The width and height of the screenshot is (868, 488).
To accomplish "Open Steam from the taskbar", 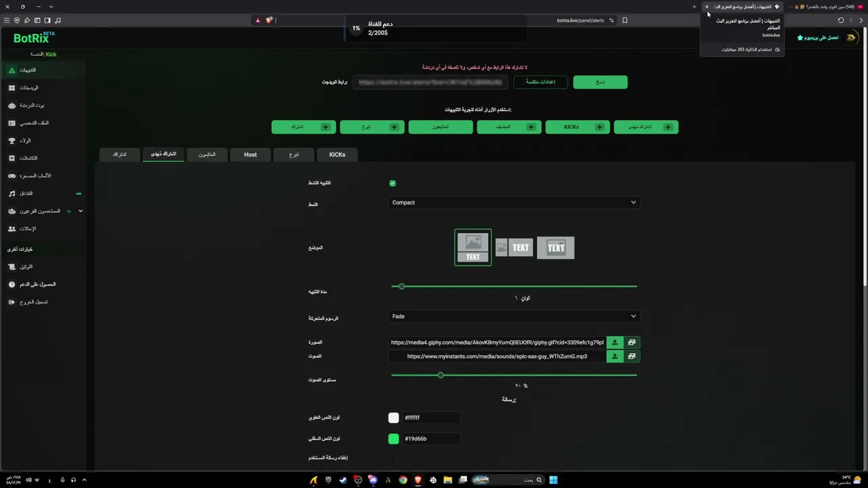I will pyautogui.click(x=343, y=480).
